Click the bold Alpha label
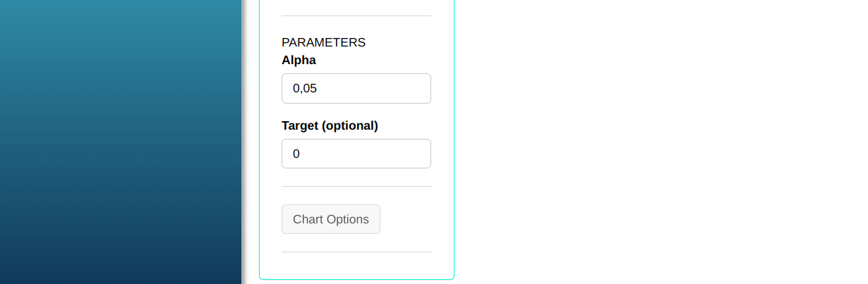This screenshot has height=284, width=868. 299,60
